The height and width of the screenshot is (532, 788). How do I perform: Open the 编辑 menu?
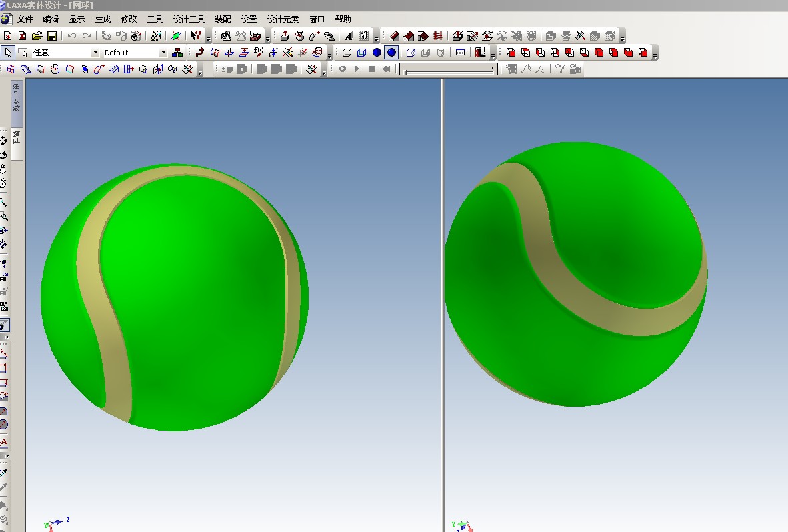pos(51,19)
